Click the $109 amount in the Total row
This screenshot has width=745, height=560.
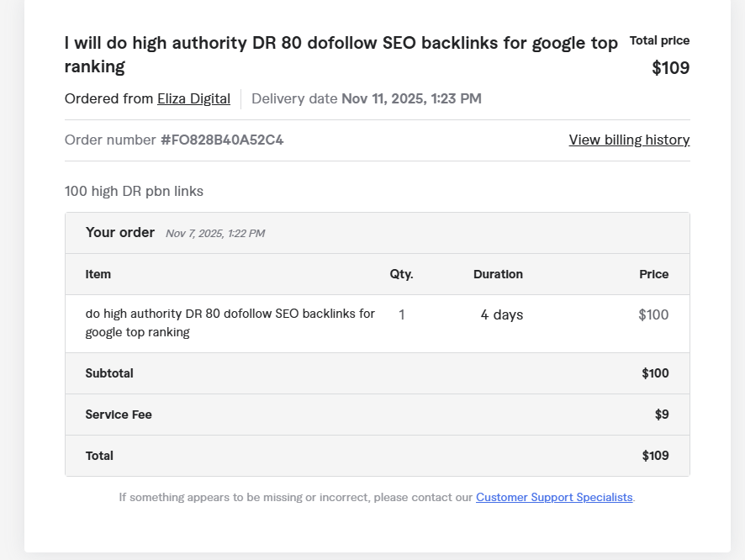coord(655,456)
